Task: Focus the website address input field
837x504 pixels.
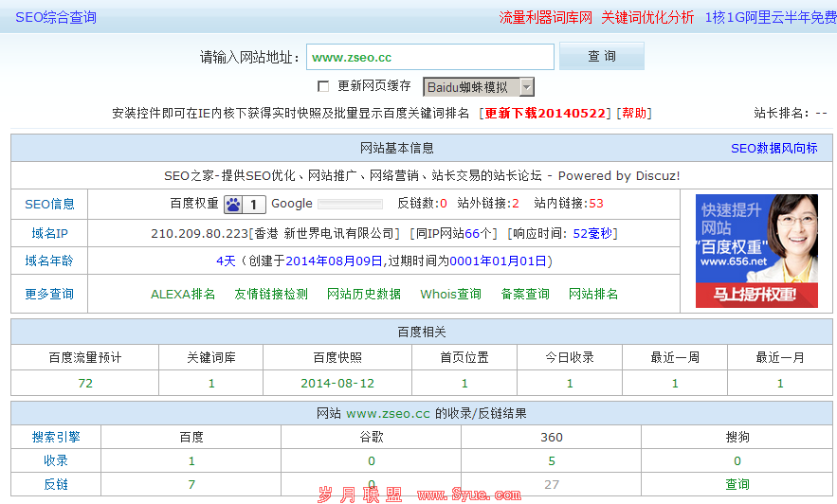Action: 429,57
